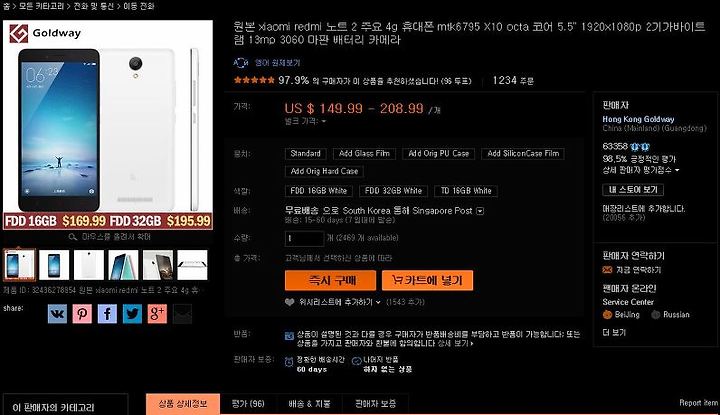Click the translate icon under the product title

click(x=241, y=63)
